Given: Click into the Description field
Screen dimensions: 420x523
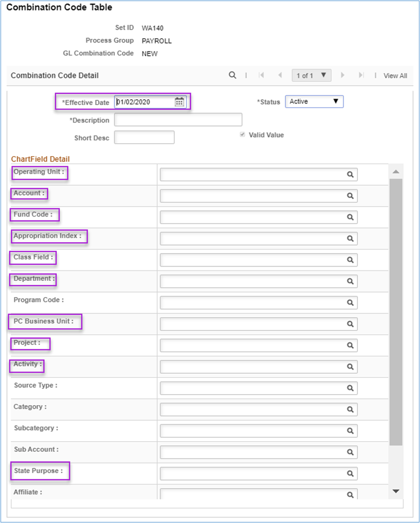Looking at the screenshot, I should tap(178, 120).
